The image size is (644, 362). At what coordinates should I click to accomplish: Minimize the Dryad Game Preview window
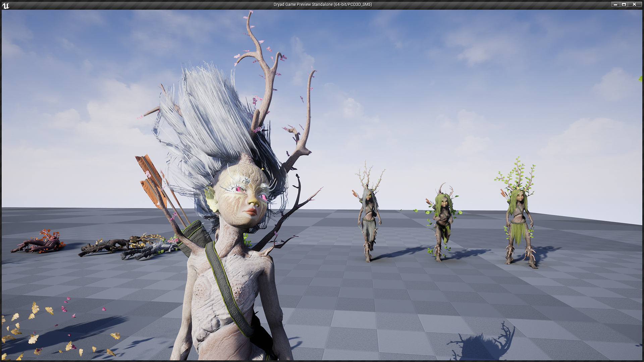(616, 5)
